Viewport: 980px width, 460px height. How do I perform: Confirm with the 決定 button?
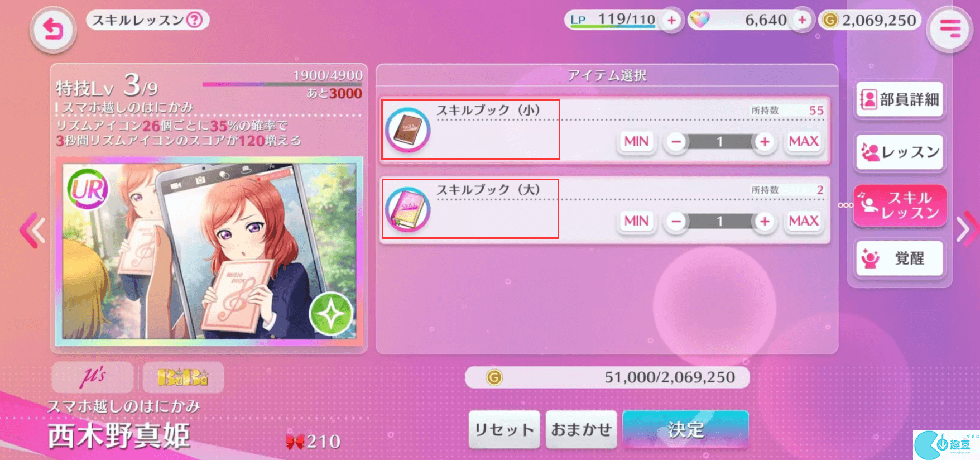tap(685, 429)
